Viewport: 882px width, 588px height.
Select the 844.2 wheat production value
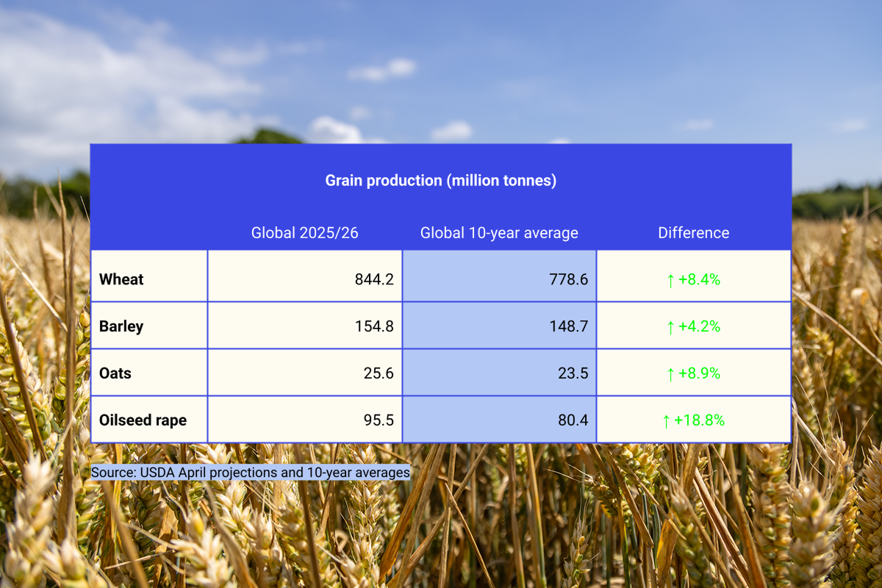coord(373,279)
